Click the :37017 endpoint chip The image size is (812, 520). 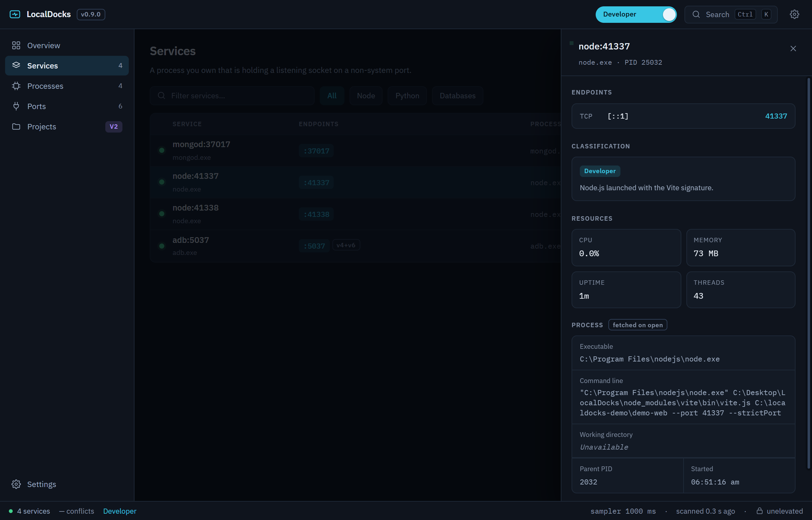316,151
